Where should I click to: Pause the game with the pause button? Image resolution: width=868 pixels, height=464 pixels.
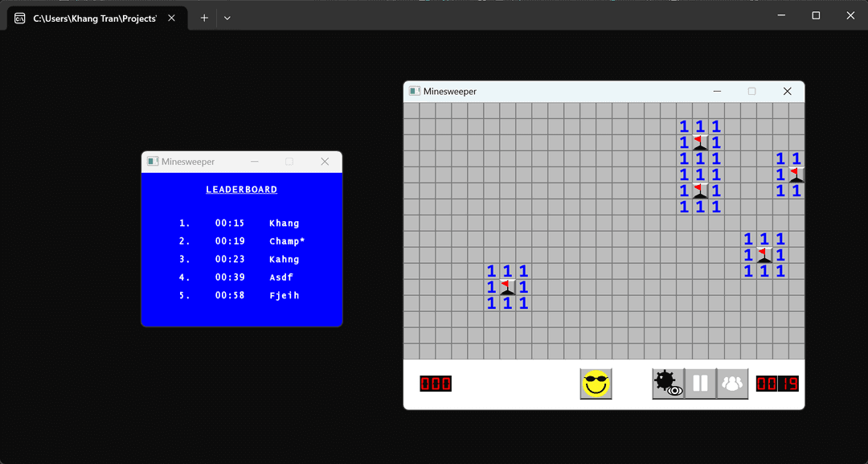(698, 384)
